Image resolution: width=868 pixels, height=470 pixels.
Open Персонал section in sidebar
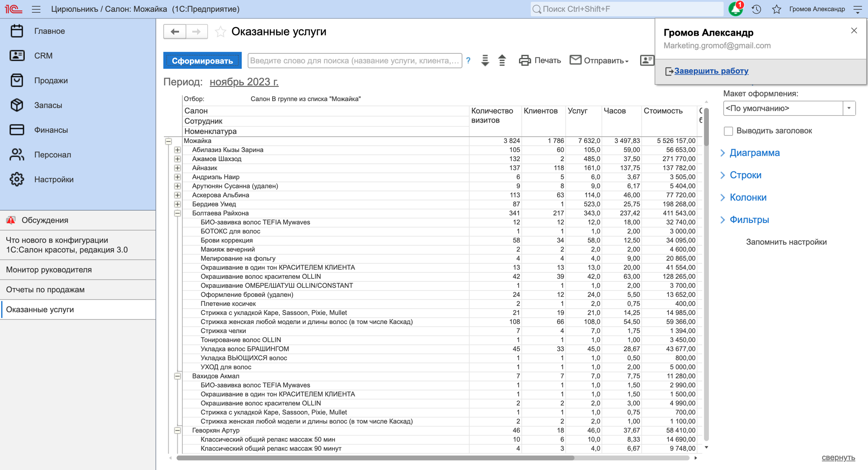[78, 155]
